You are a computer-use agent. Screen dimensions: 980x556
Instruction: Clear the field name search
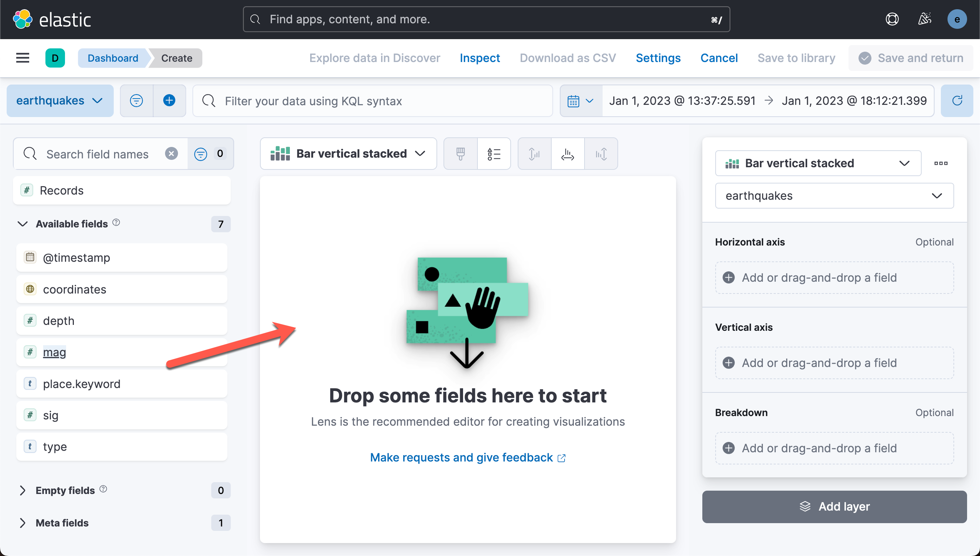pyautogui.click(x=171, y=154)
